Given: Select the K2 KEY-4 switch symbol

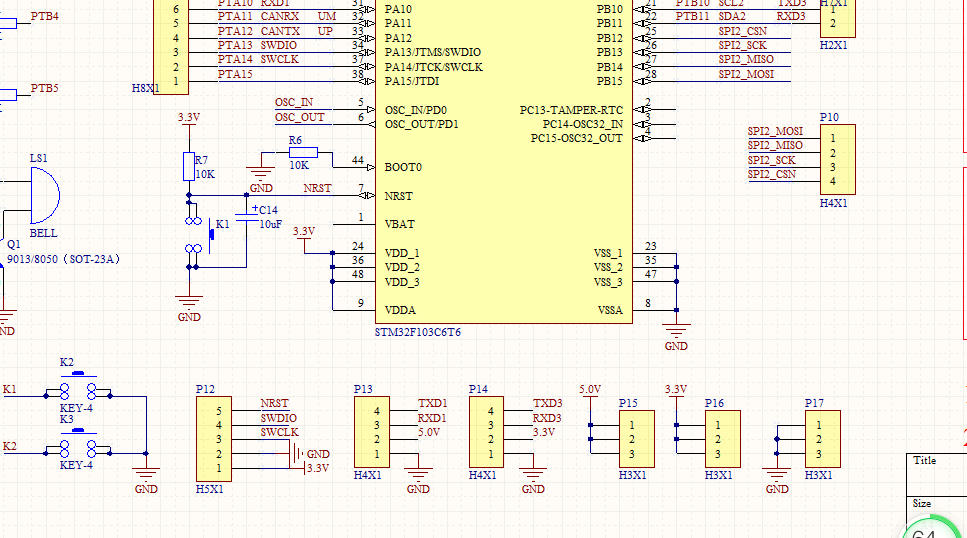Looking at the screenshot, I should point(78,386).
